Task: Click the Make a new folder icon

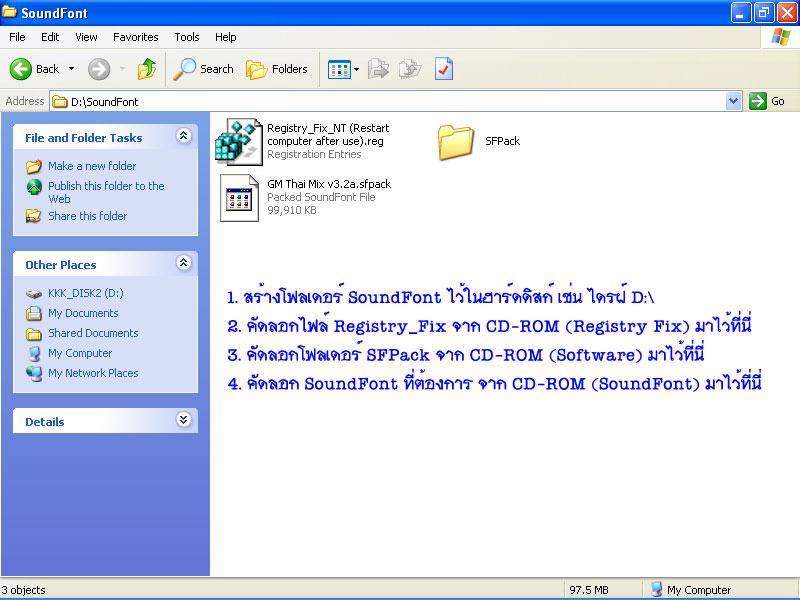Action: [34, 166]
